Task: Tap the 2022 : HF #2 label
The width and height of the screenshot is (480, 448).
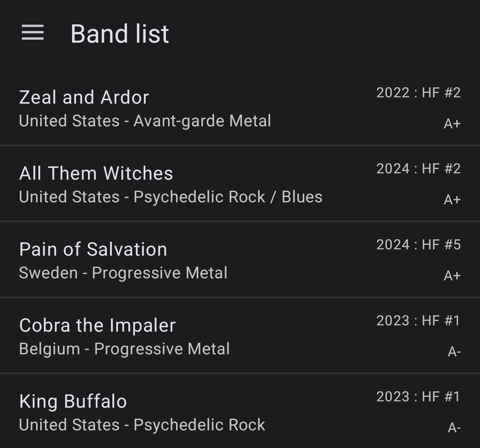Action: point(418,93)
